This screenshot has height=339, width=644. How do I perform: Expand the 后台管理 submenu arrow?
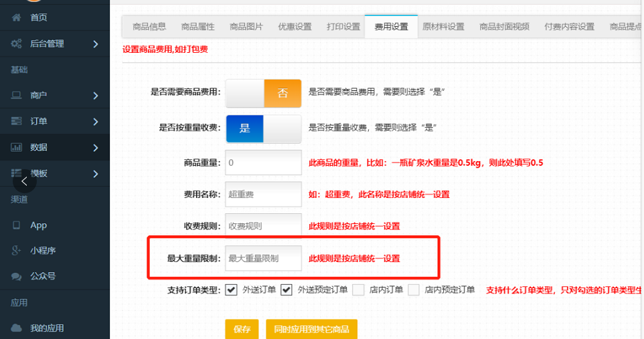coord(96,44)
